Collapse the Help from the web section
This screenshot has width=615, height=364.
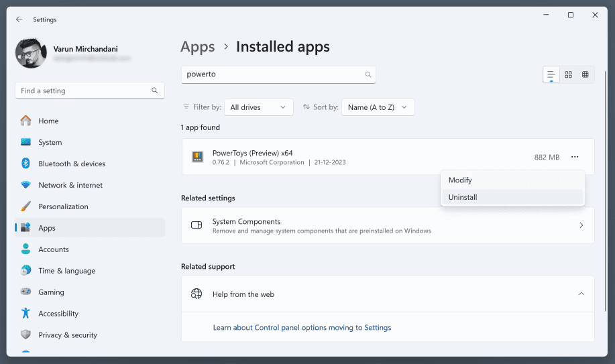[x=581, y=294]
